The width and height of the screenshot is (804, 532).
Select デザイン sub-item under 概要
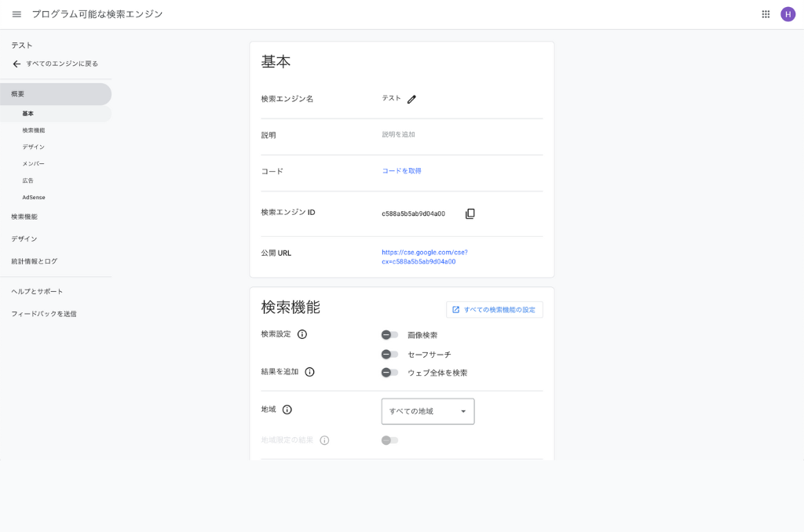33,147
